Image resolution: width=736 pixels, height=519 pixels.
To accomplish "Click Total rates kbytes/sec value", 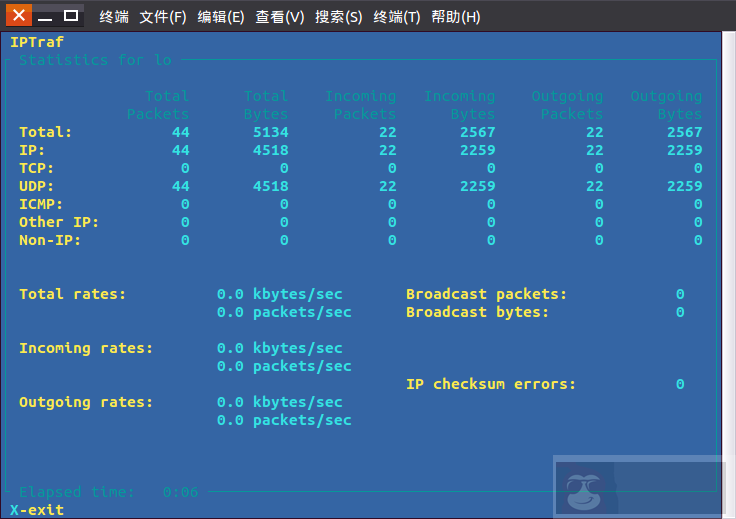I will click(280, 294).
